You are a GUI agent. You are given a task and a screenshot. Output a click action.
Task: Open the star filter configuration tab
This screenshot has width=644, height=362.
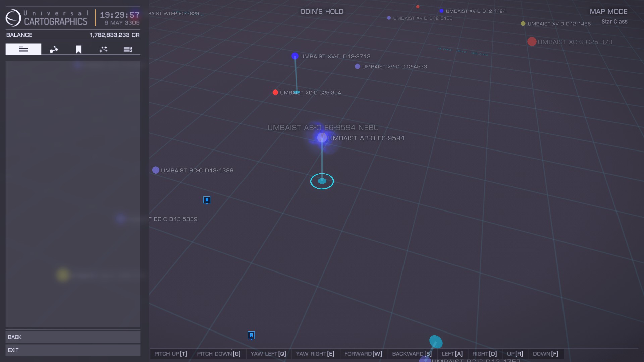103,49
